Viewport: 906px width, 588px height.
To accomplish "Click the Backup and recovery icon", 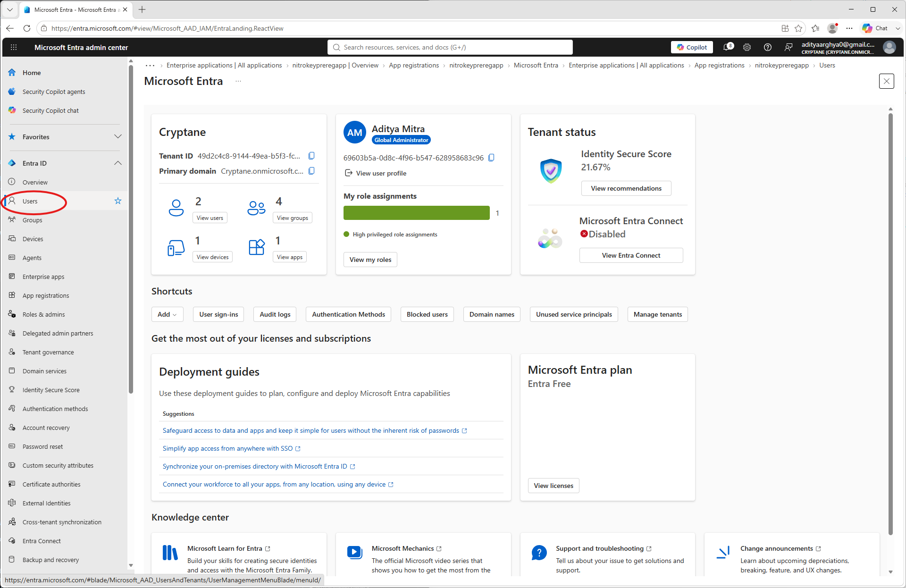I will pos(12,560).
